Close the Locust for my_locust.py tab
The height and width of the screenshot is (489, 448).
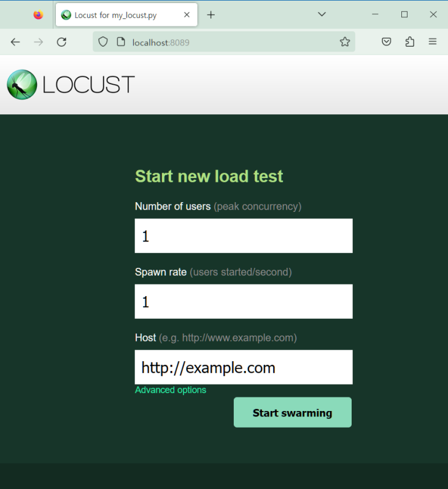click(187, 15)
